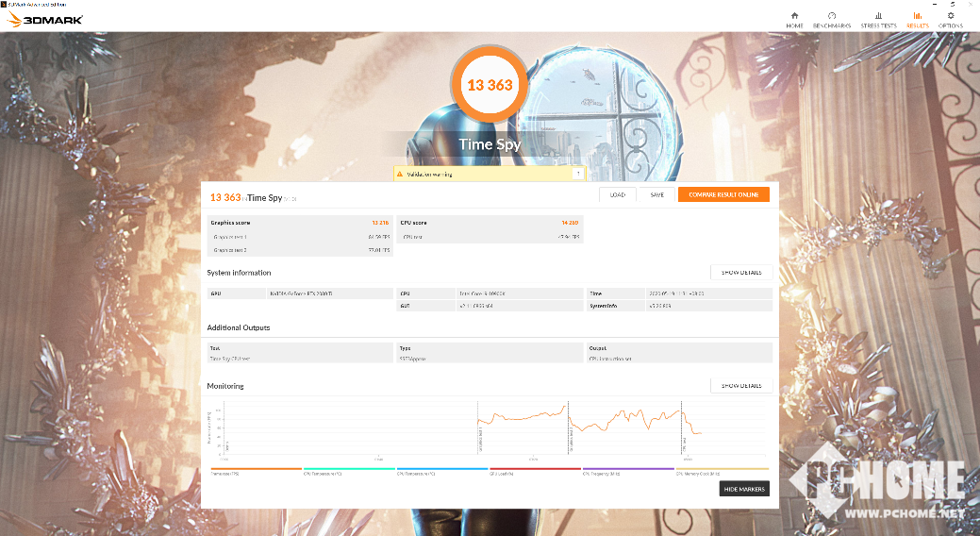Click the 13 363 Time Spy result title

click(x=253, y=197)
